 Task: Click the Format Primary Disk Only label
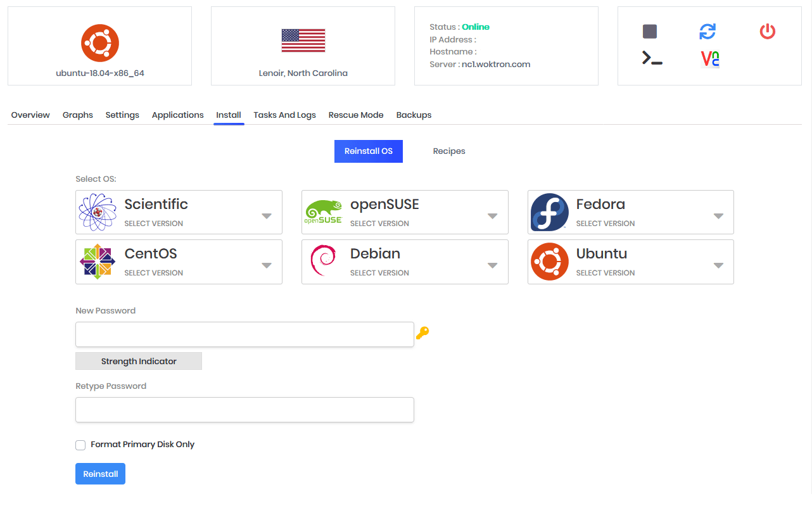[143, 445]
